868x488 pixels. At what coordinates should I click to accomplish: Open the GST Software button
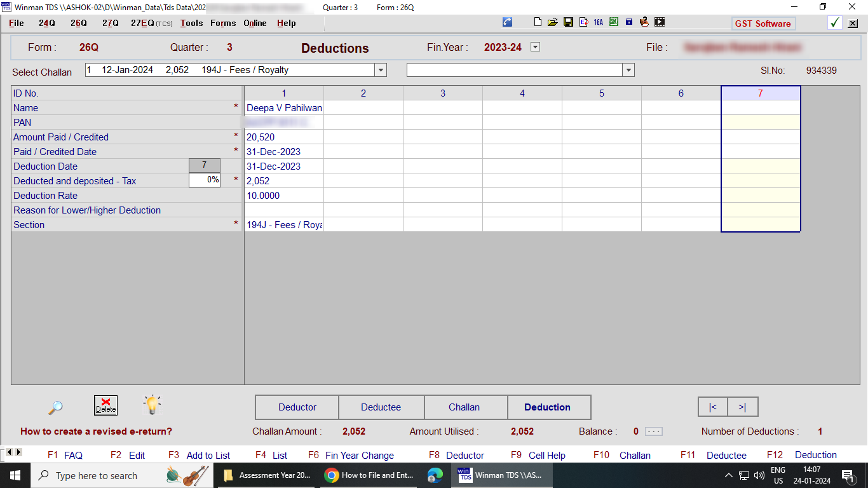[763, 24]
